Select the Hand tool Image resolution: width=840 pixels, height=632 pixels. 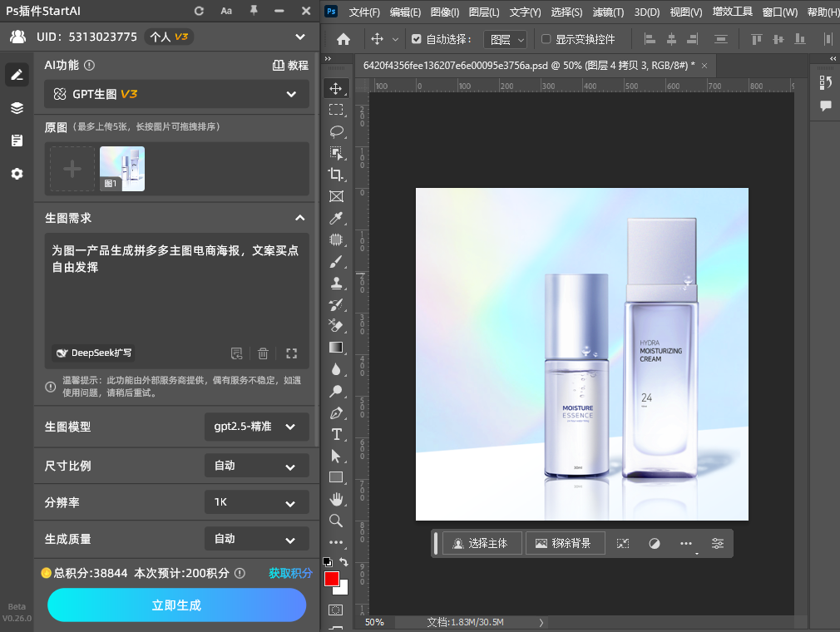pyautogui.click(x=336, y=499)
